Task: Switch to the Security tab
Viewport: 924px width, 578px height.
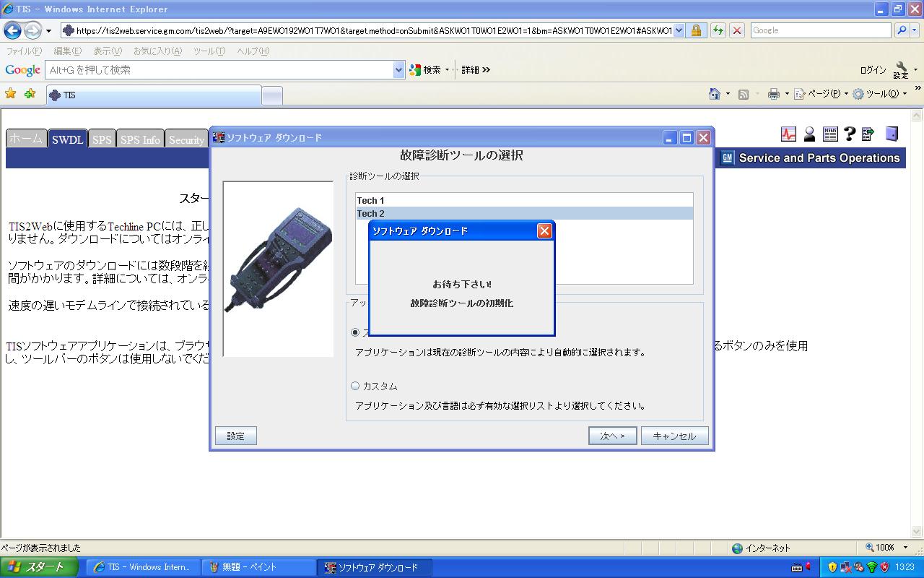Action: [186, 139]
